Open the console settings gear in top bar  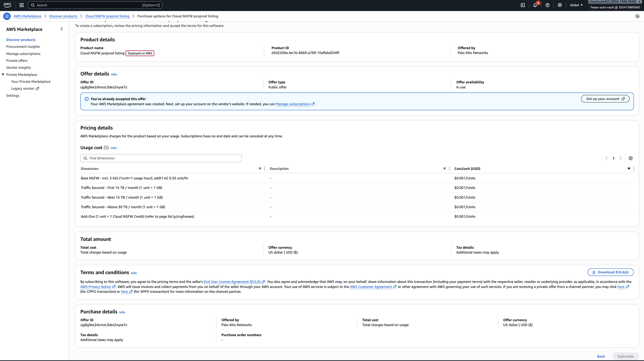(560, 5)
